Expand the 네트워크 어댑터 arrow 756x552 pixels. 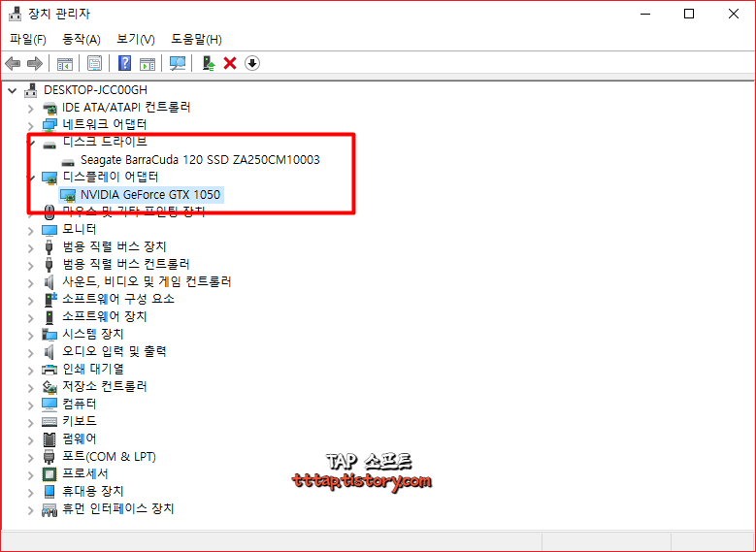[31, 126]
